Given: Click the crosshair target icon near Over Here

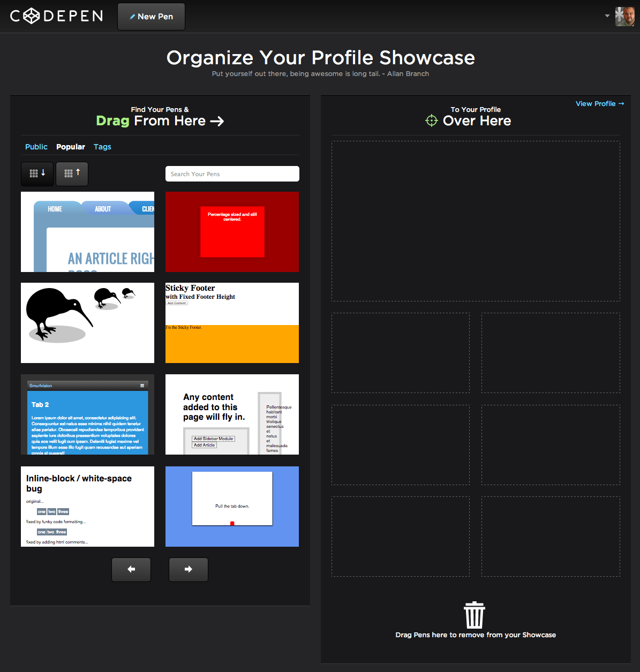Looking at the screenshot, I should [432, 120].
